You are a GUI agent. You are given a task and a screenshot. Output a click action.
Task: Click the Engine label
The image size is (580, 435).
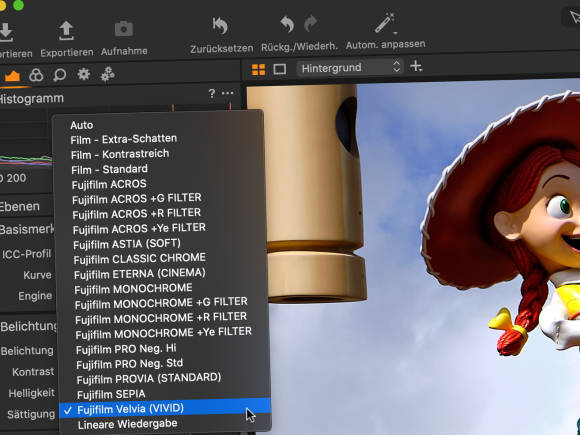click(35, 296)
